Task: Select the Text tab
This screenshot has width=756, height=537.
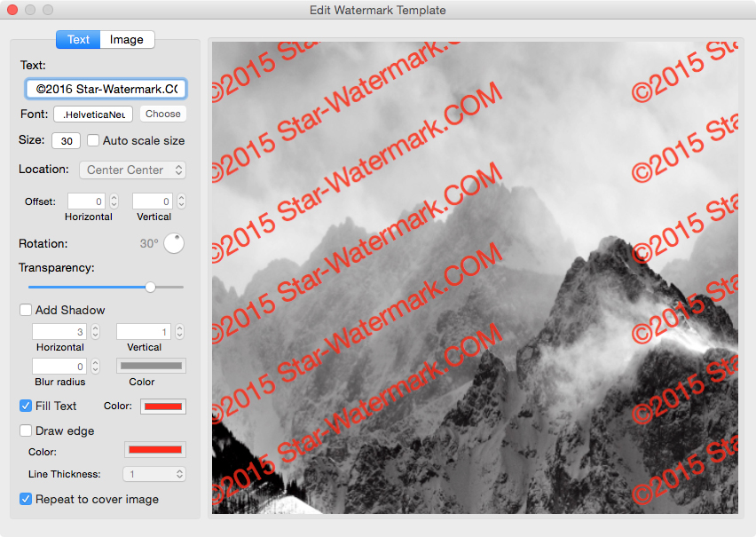Action: pos(78,39)
